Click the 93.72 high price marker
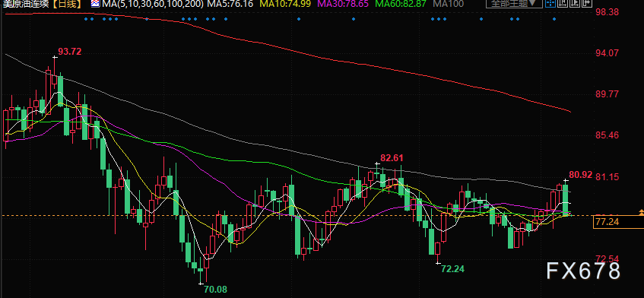This screenshot has width=644, height=298. pyautogui.click(x=69, y=51)
